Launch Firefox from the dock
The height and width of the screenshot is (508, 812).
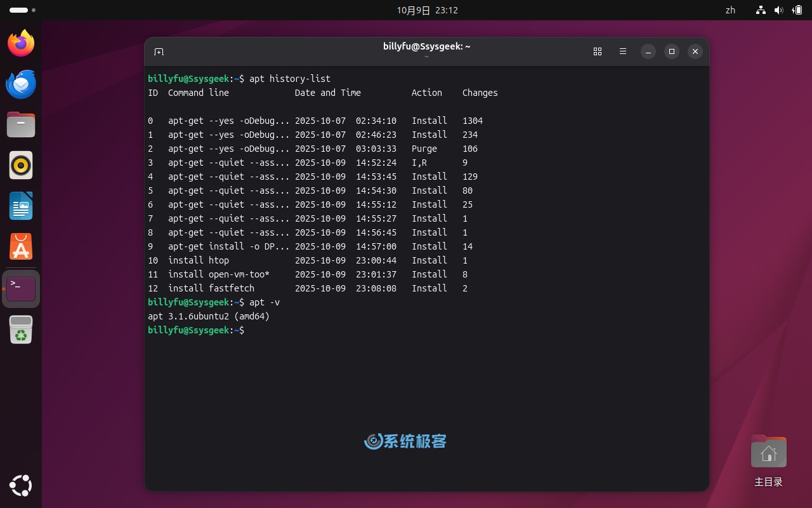tap(21, 43)
